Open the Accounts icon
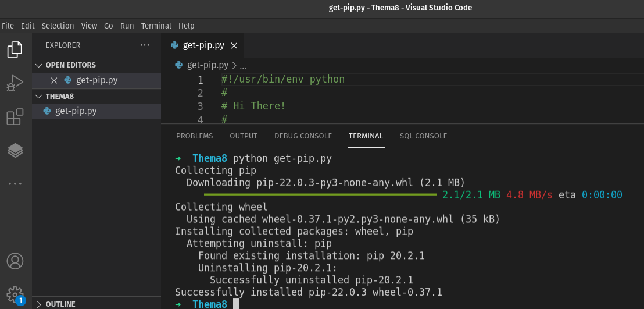The height and width of the screenshot is (309, 644). coord(15,260)
